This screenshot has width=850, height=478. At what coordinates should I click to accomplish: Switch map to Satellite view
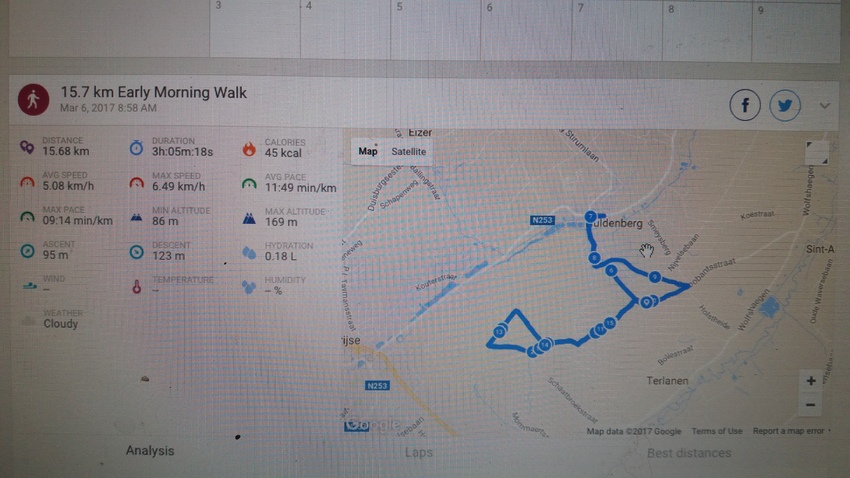pos(408,152)
